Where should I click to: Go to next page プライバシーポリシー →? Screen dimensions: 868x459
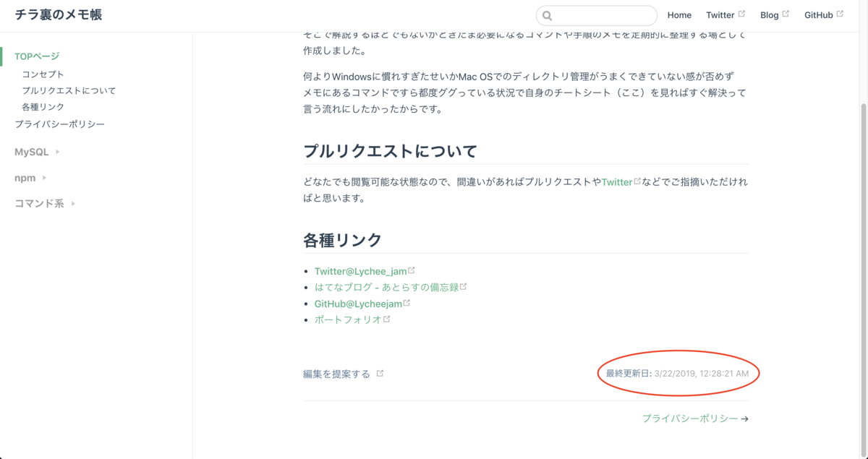pos(695,419)
